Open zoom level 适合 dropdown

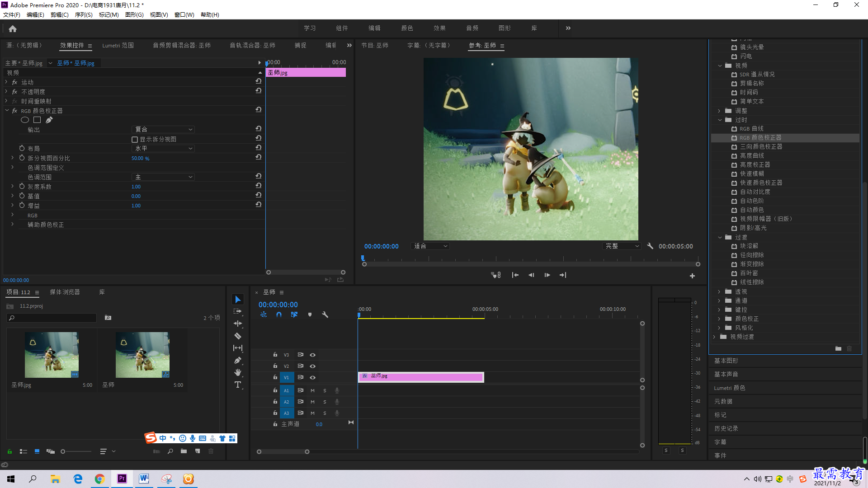[x=430, y=246]
